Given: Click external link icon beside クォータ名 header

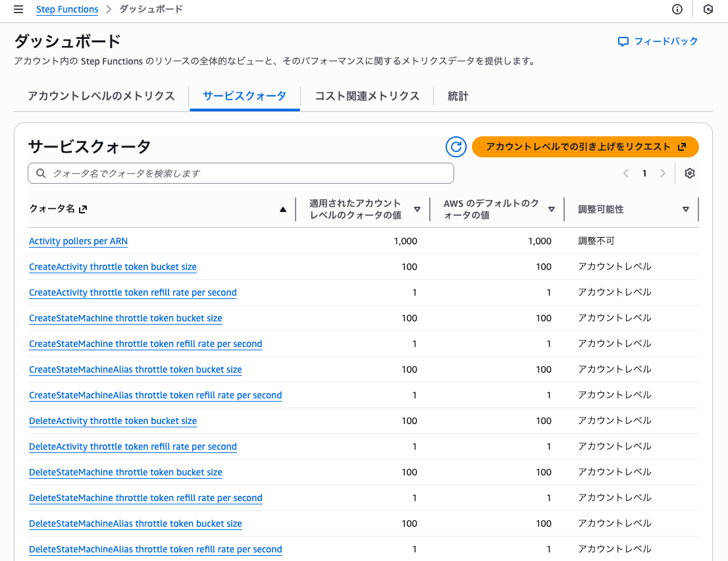Looking at the screenshot, I should (82, 208).
